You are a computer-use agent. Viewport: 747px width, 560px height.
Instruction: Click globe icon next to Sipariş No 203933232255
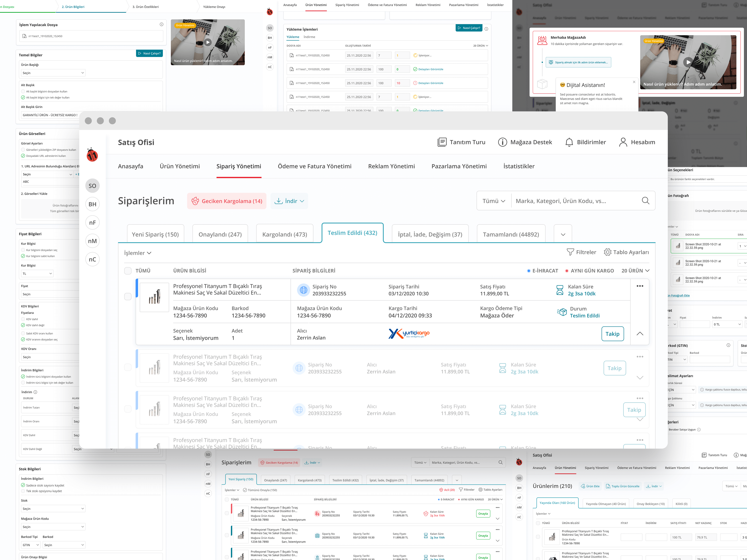(303, 290)
